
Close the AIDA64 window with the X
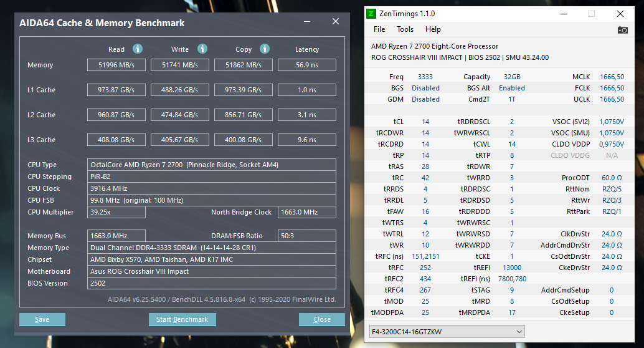point(336,21)
